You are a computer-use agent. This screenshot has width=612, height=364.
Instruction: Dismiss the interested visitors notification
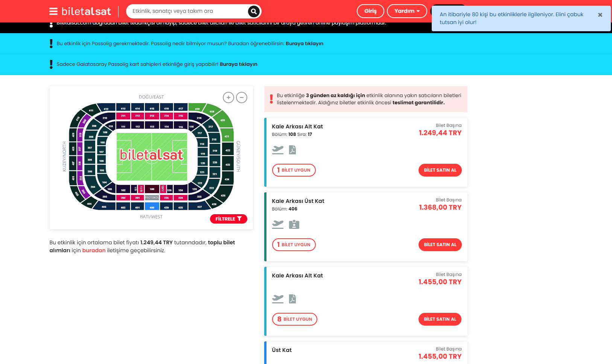pos(600,15)
